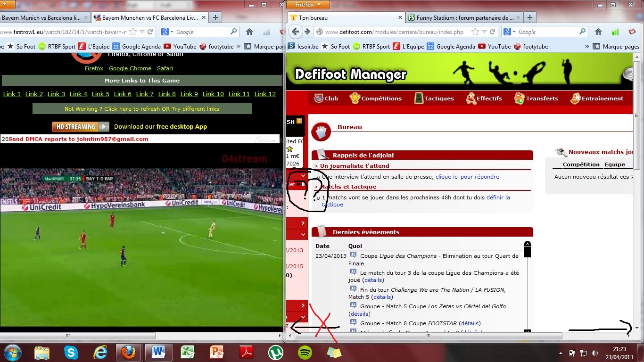
Task: Open the Compétitions trophy icon
Action: click(355, 99)
